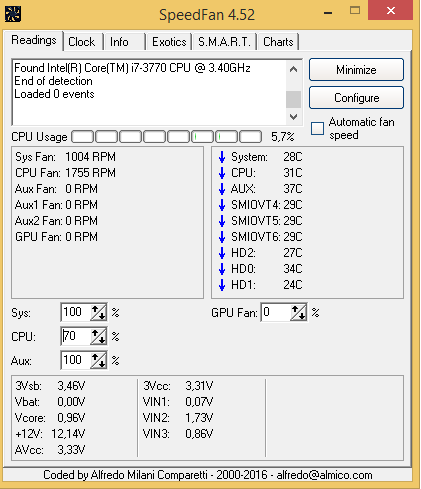Image resolution: width=421 pixels, height=489 pixels.
Task: Click the 'Found Intel(R) Core(TM) i7-3770' log line
Action: coord(132,68)
